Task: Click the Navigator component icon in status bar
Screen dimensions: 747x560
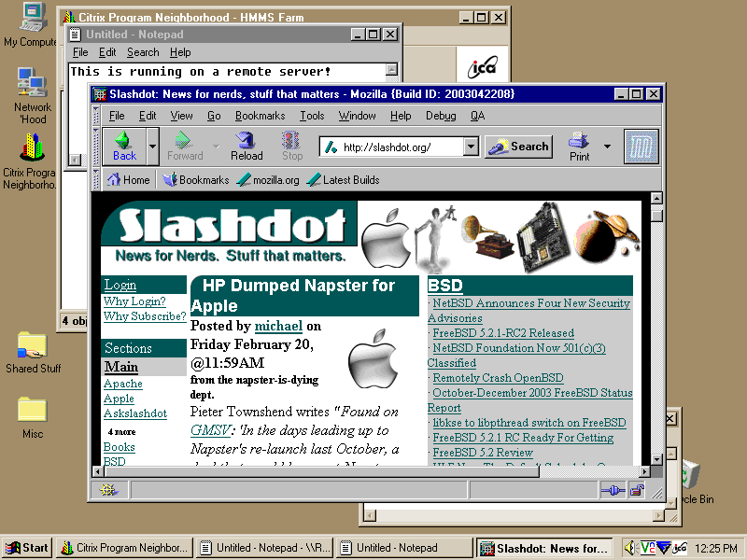Action: 108,490
